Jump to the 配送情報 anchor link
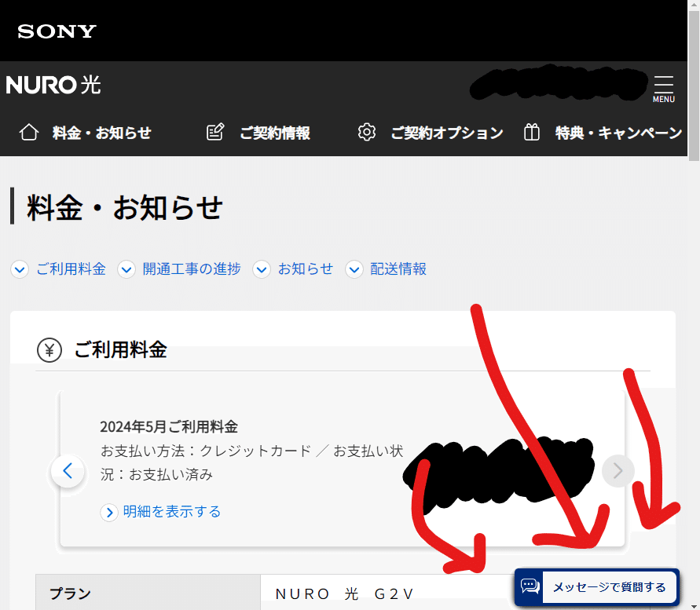The height and width of the screenshot is (610, 700). [398, 269]
